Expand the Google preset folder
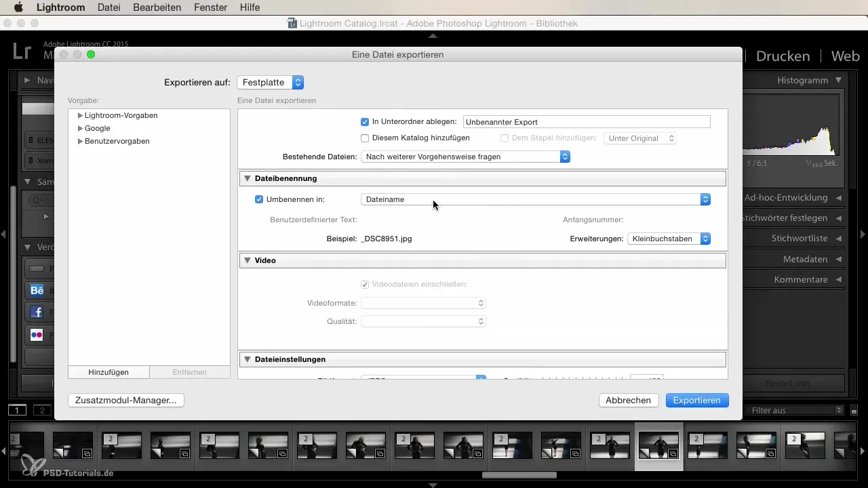The width and height of the screenshot is (868, 488). pyautogui.click(x=80, y=128)
